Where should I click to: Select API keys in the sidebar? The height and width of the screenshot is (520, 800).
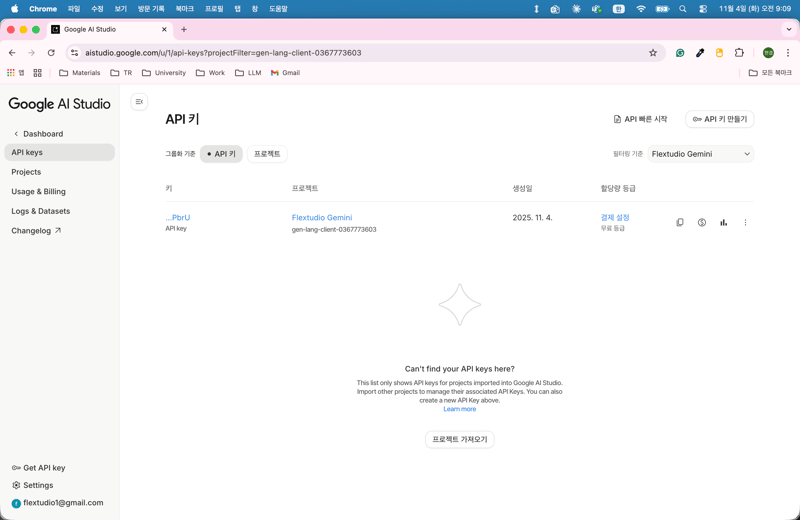click(x=59, y=153)
